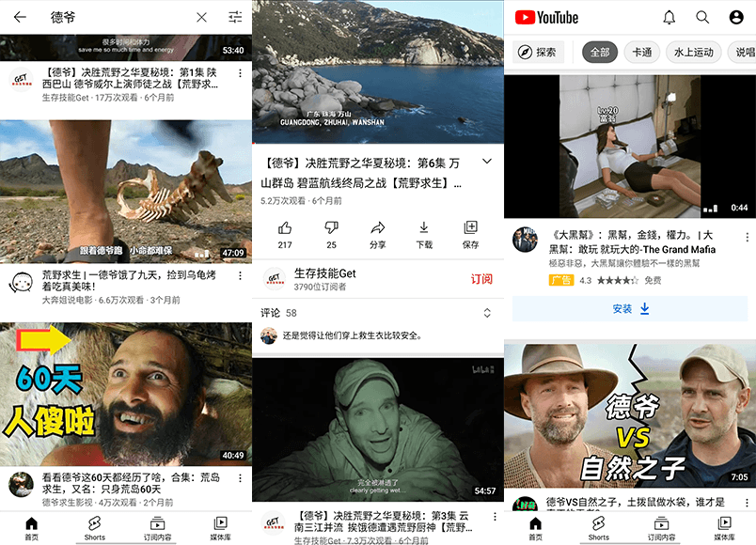Open commenter avatar beside the life-jacket comment
The width and height of the screenshot is (756, 545).
tap(269, 335)
